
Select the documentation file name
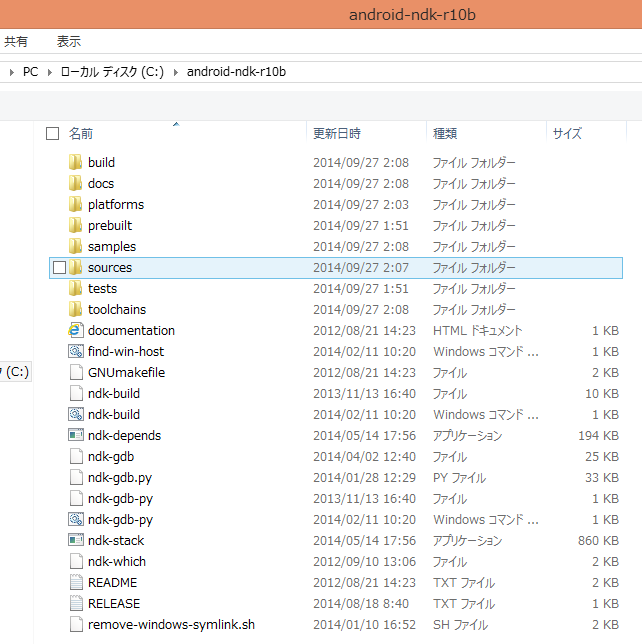131,330
